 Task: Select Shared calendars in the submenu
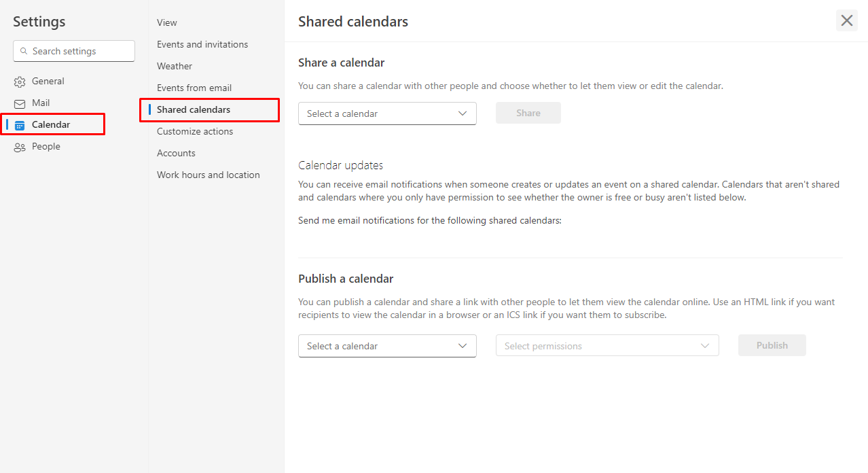[x=194, y=109]
